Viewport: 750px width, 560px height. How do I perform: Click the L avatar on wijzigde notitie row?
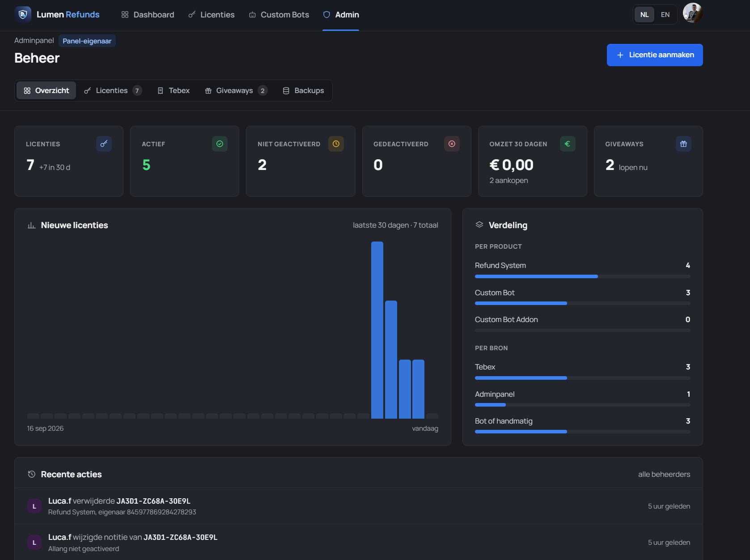coord(34,543)
